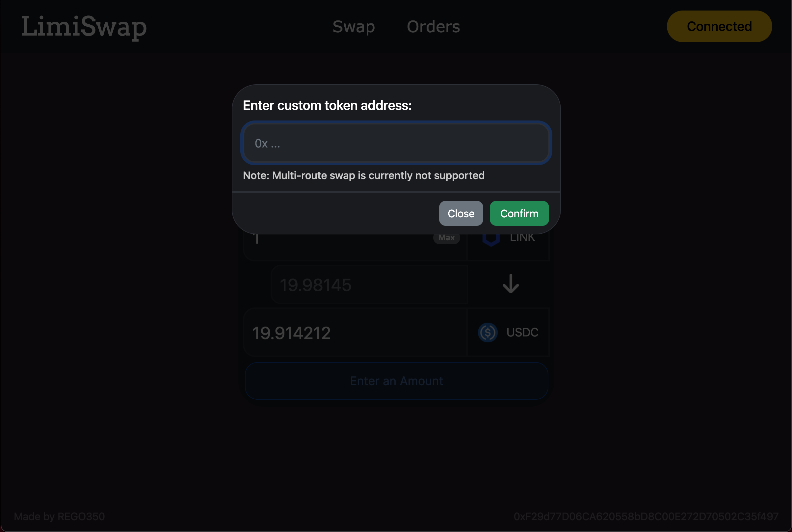Click the custom token address input field
Image resolution: width=792 pixels, height=532 pixels.
click(396, 143)
